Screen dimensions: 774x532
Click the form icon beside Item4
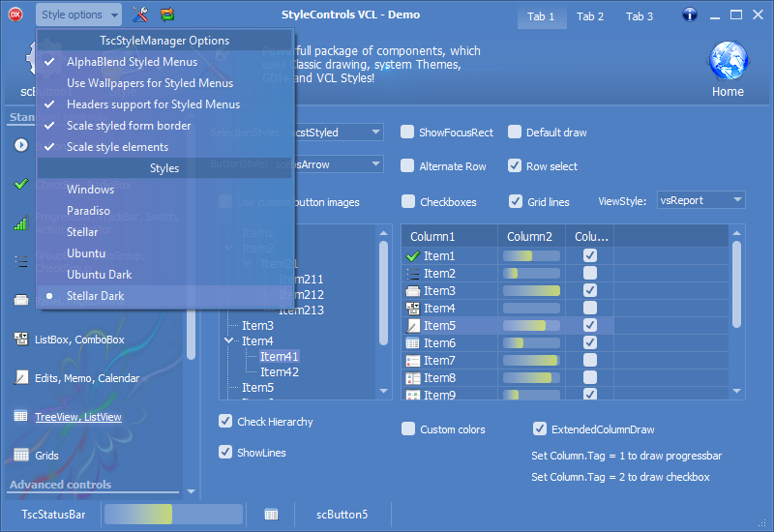[413, 309]
